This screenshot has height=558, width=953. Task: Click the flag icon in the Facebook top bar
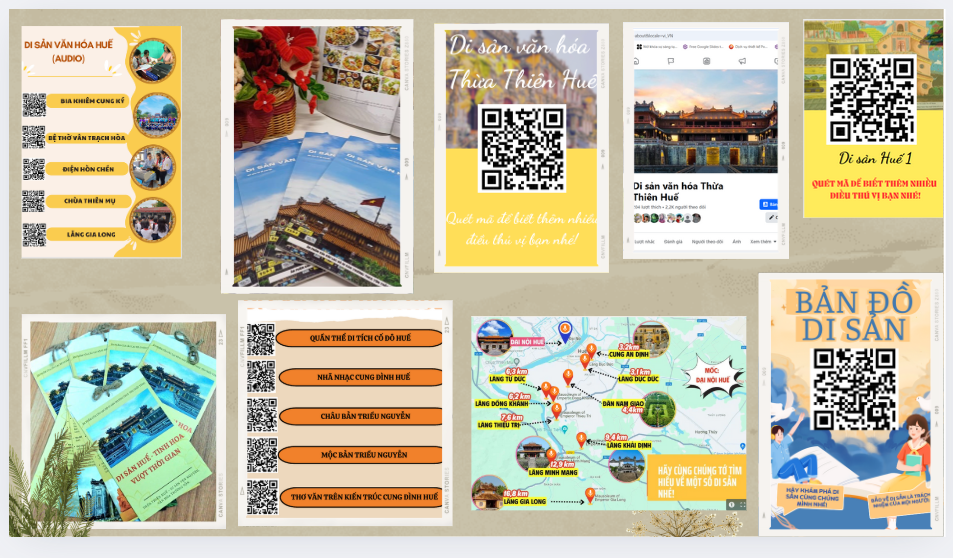coord(671,61)
